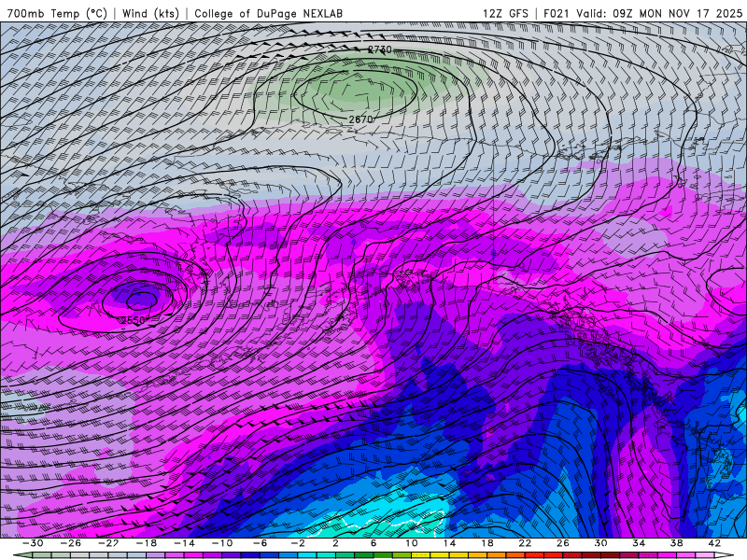Click the -14 value on the temperature scale
Screen dimensions: 747x560
[x=184, y=543]
